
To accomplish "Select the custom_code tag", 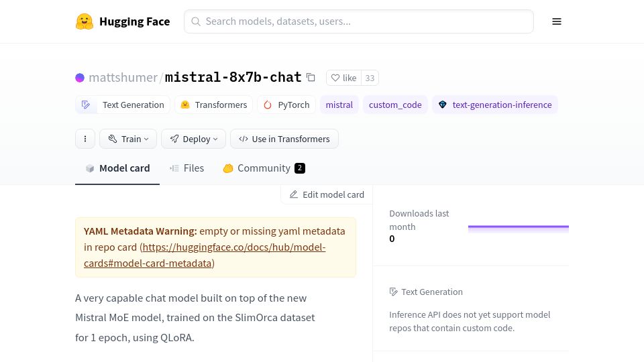I will pos(395,105).
